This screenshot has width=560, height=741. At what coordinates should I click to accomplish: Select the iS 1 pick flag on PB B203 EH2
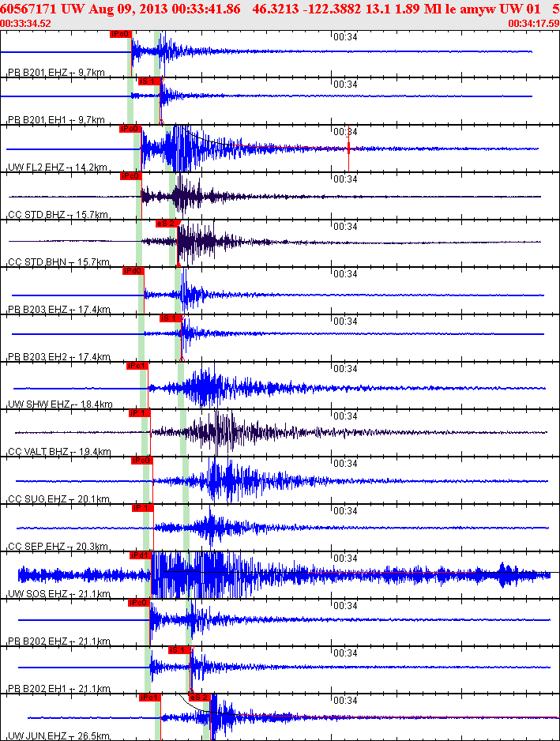pyautogui.click(x=170, y=318)
